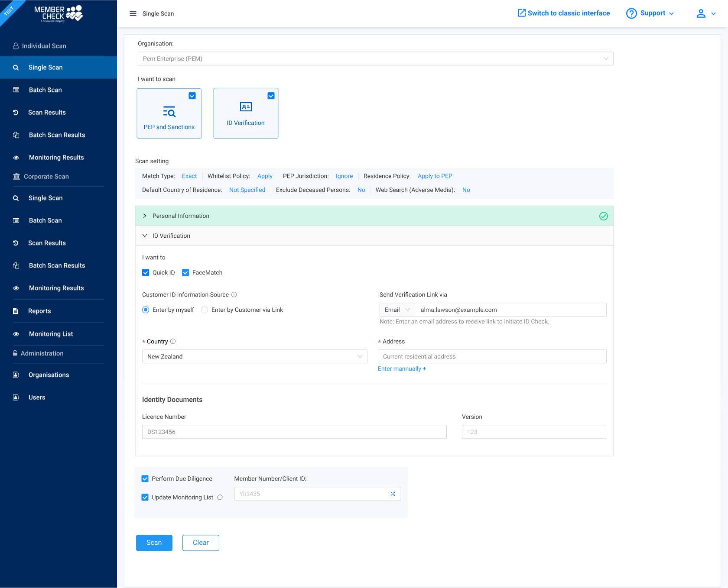728x588 pixels.
Task: Click the user profile icon
Action: pyautogui.click(x=701, y=13)
